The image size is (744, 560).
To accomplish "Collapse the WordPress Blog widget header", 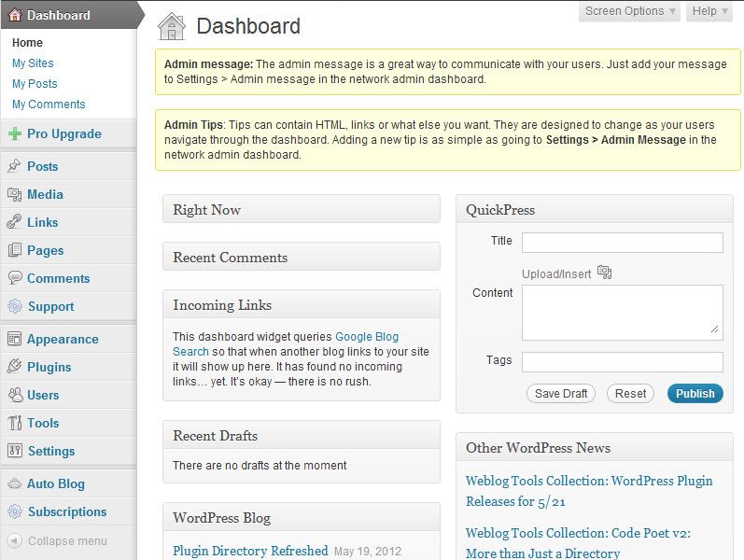I will click(x=302, y=517).
